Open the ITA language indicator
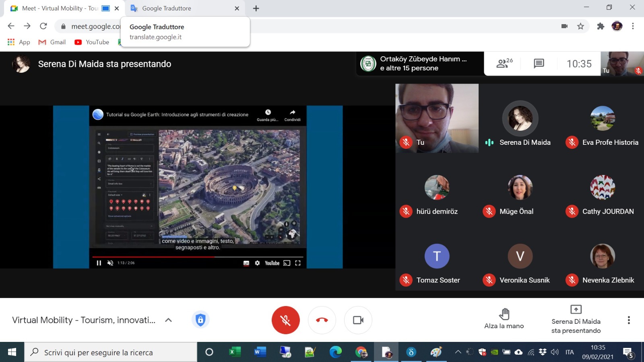The height and width of the screenshot is (362, 644). point(570,352)
